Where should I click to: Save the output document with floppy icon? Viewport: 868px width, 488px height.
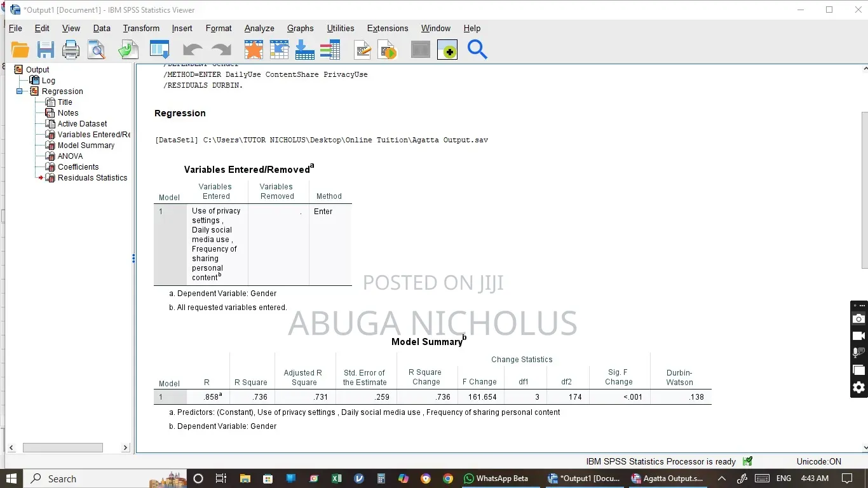click(x=46, y=50)
